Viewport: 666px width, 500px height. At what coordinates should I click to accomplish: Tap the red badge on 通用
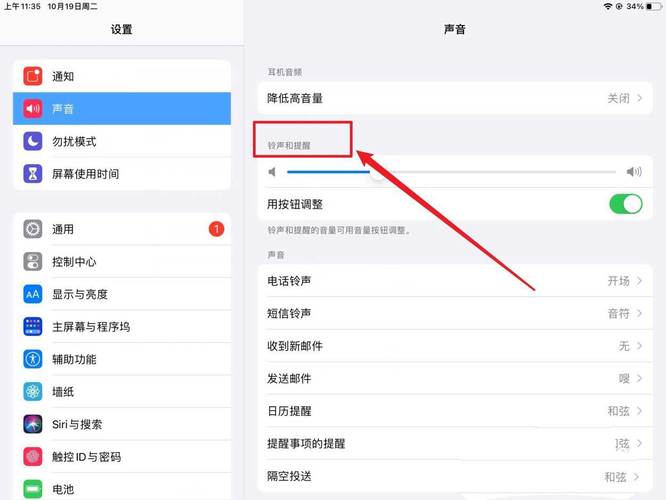(x=216, y=229)
